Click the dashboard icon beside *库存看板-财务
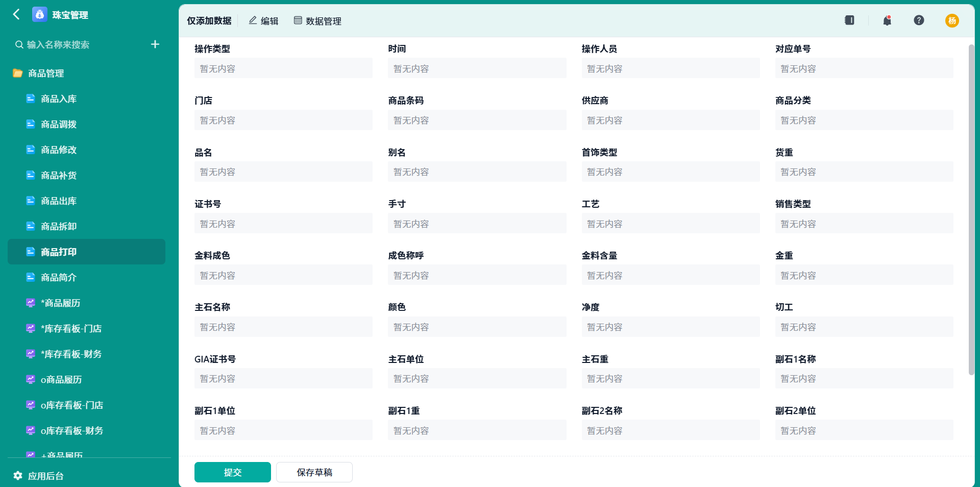This screenshot has width=980, height=487. 31,354
